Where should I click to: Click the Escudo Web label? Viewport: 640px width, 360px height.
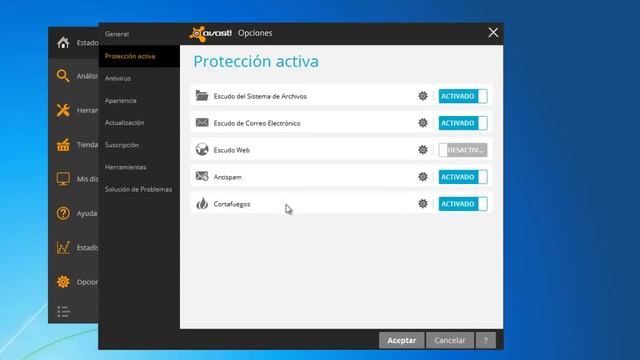tap(231, 150)
